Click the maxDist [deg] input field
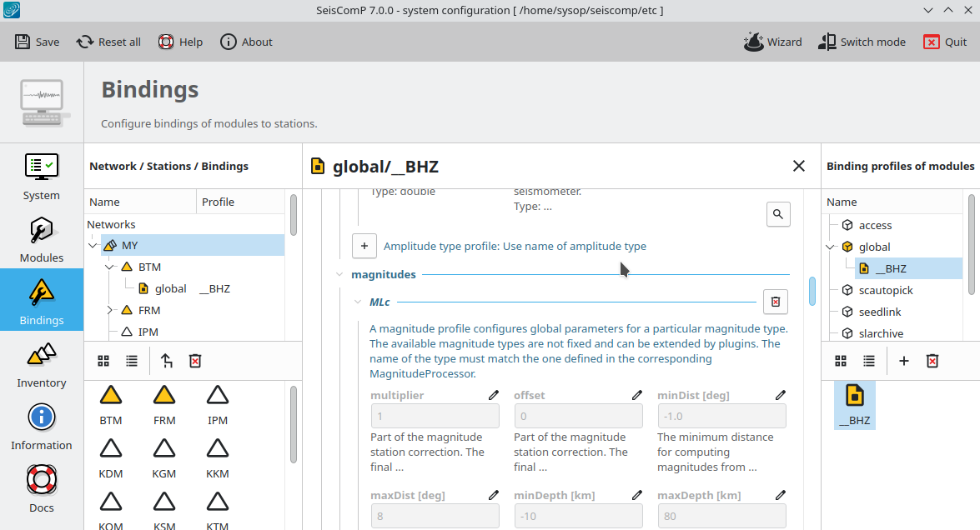Screen dimensions: 980x530 pos(435,516)
